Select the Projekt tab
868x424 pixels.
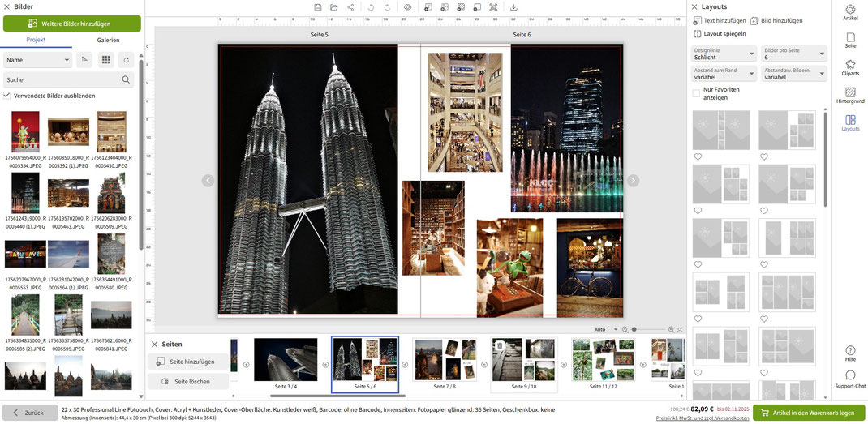pyautogui.click(x=36, y=40)
